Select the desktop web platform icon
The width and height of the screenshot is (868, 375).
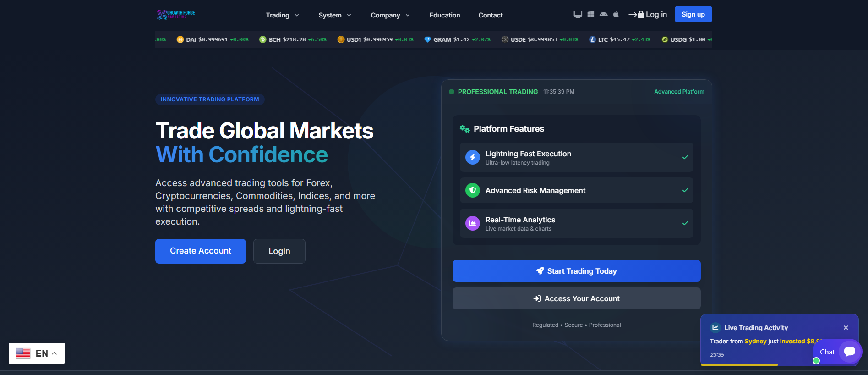point(578,14)
